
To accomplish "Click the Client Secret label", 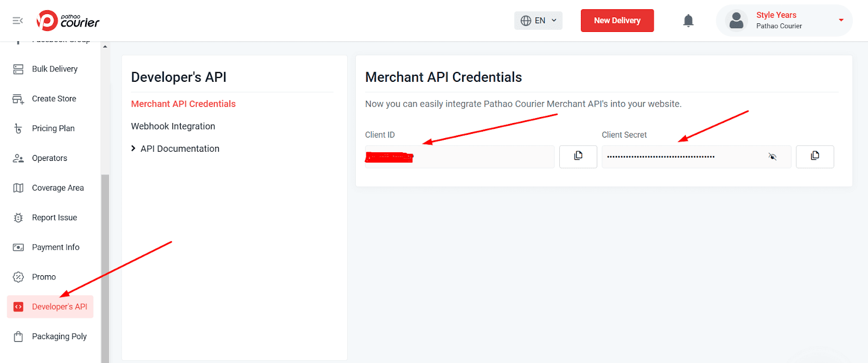I will (624, 135).
